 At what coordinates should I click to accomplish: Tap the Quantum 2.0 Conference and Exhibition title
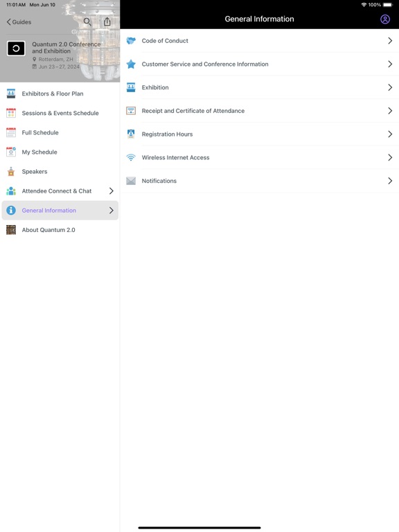(x=66, y=48)
